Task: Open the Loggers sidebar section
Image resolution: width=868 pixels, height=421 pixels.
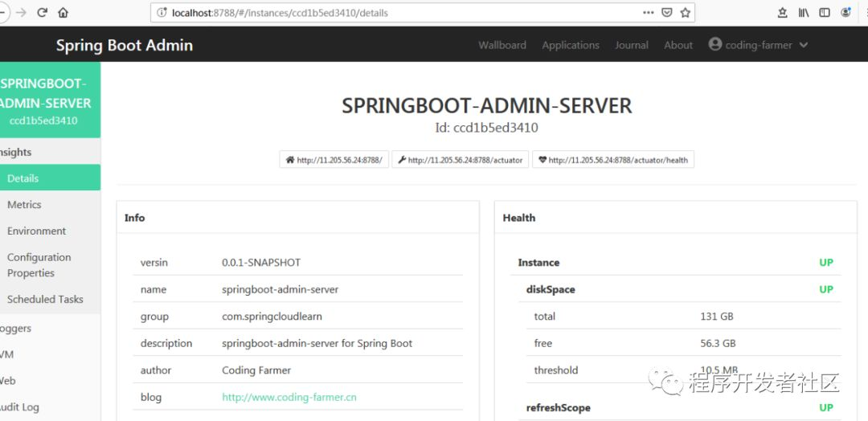Action: [x=50, y=329]
